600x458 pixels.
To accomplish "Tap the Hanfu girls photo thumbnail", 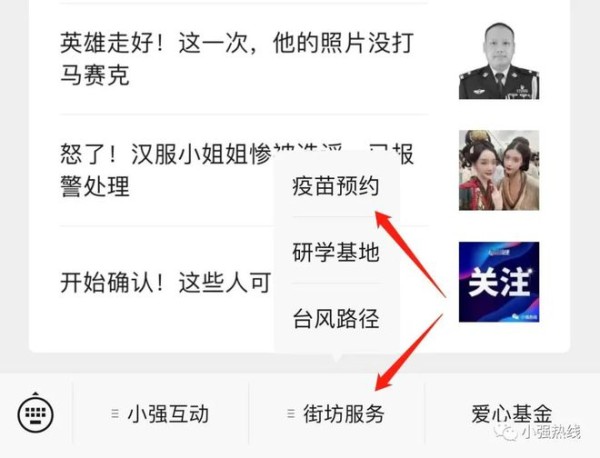I will click(499, 170).
